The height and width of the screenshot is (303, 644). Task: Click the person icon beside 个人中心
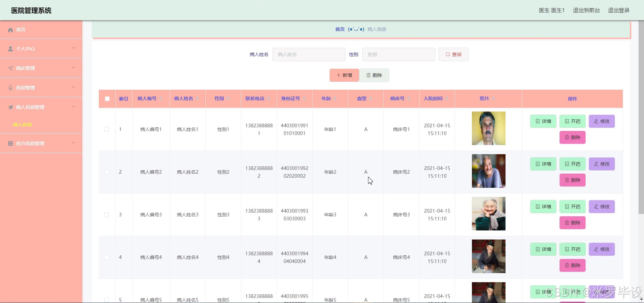click(10, 49)
